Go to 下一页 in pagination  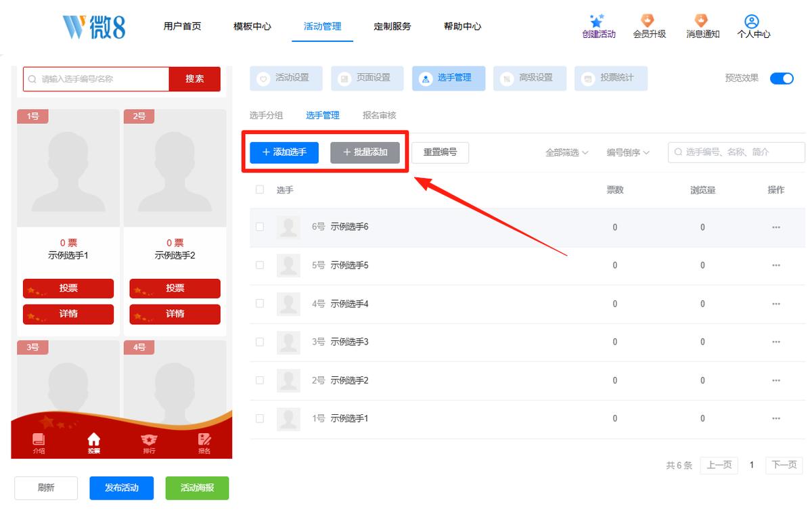784,465
